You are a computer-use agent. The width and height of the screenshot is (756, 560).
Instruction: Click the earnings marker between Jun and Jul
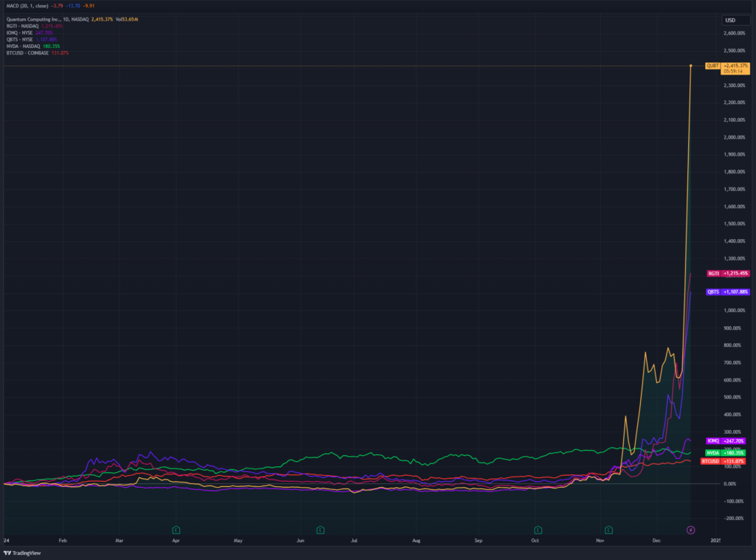(x=320, y=530)
